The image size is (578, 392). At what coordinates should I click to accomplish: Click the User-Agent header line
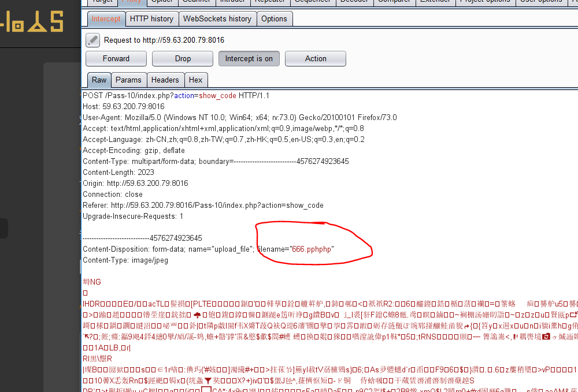(240, 118)
